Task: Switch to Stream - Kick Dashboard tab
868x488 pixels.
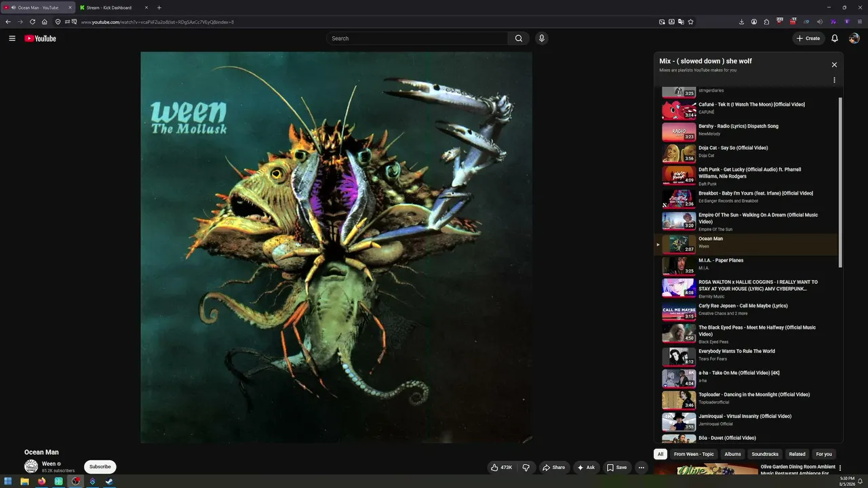Action: click(x=113, y=7)
